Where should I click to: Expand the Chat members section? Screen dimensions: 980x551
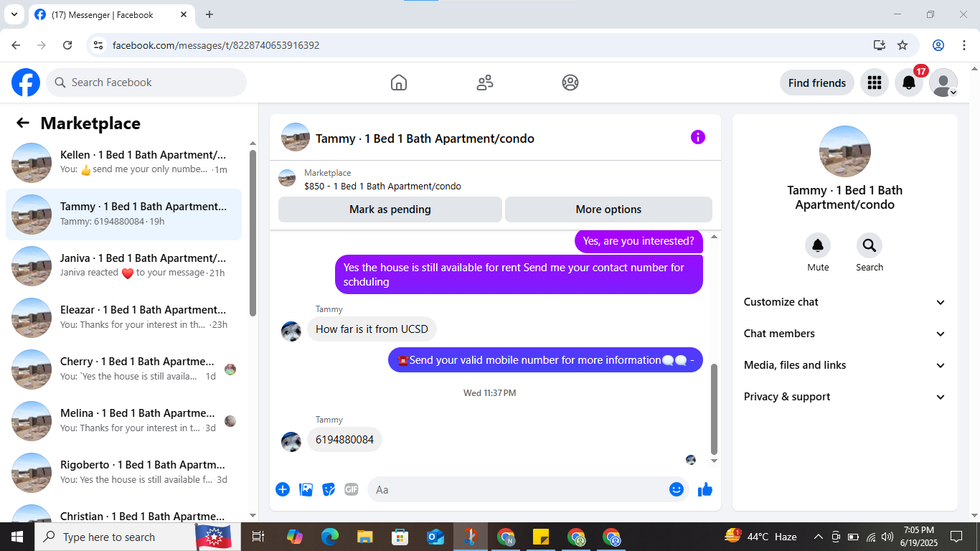pyautogui.click(x=844, y=334)
